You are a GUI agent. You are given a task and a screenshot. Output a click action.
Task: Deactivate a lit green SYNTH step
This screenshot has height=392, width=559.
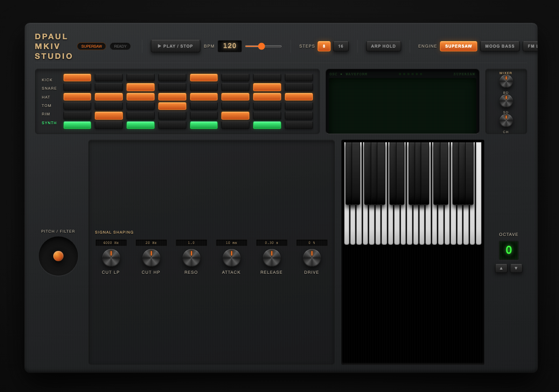click(x=77, y=125)
